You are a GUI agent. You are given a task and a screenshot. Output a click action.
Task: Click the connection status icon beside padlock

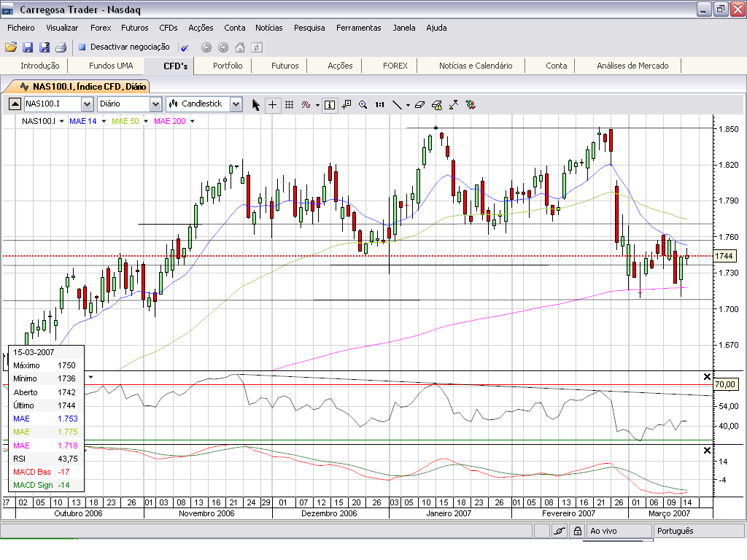point(560,531)
